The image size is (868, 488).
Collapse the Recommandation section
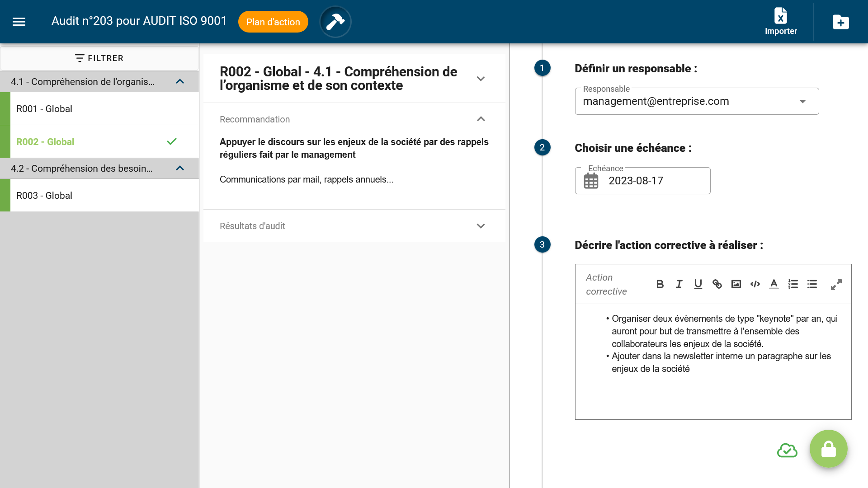481,119
